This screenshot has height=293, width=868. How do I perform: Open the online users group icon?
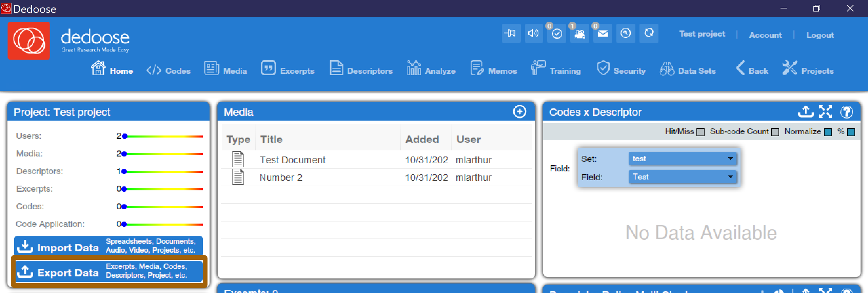(580, 33)
